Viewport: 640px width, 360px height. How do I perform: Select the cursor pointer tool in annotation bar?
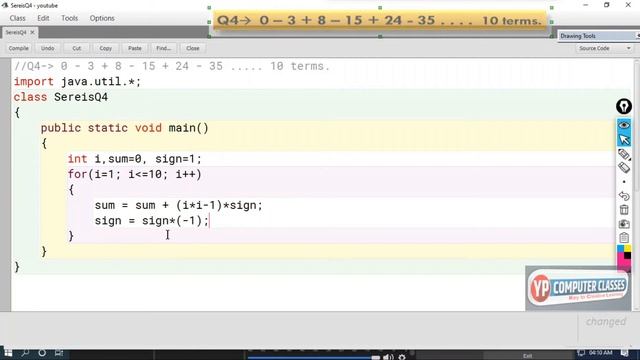pos(624,140)
